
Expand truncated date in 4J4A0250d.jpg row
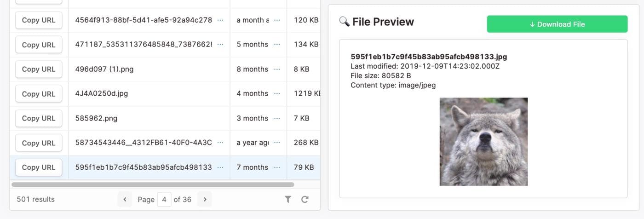[277, 93]
